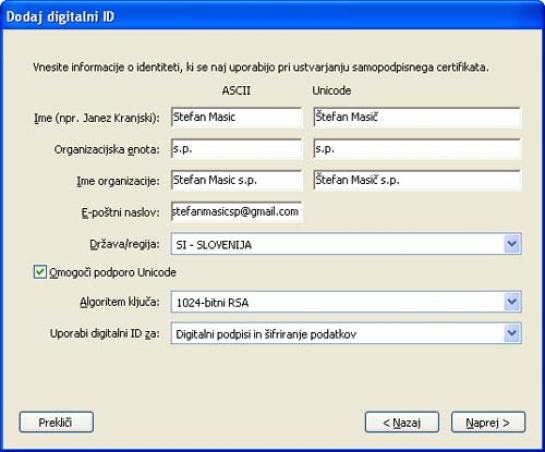Image resolution: width=545 pixels, height=452 pixels.
Task: Click the ASCII Ime organizacije field
Action: click(237, 180)
